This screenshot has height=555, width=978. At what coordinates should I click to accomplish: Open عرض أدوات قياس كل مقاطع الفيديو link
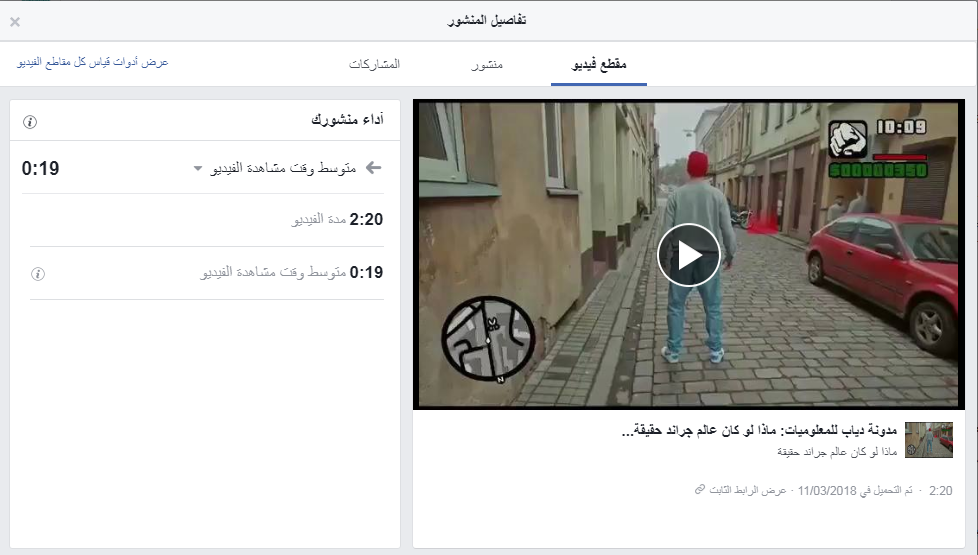pyautogui.click(x=92, y=62)
